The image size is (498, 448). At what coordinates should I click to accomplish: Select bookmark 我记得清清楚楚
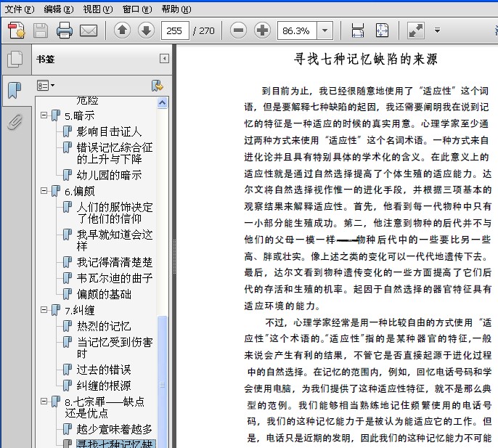(x=115, y=262)
